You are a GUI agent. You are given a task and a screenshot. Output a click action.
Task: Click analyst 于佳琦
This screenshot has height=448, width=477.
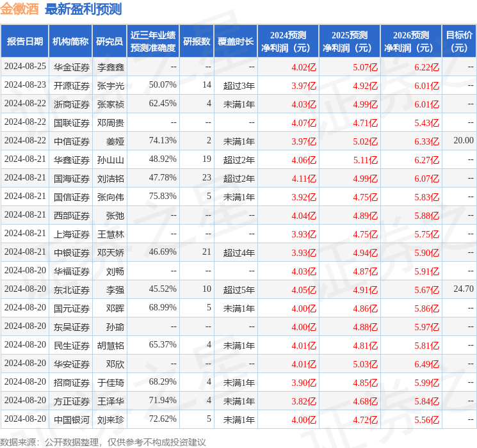click(111, 383)
